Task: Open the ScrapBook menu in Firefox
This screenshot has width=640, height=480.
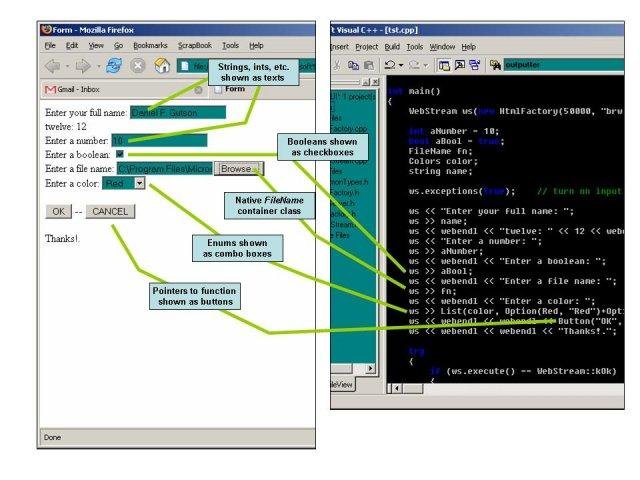Action: point(195,46)
